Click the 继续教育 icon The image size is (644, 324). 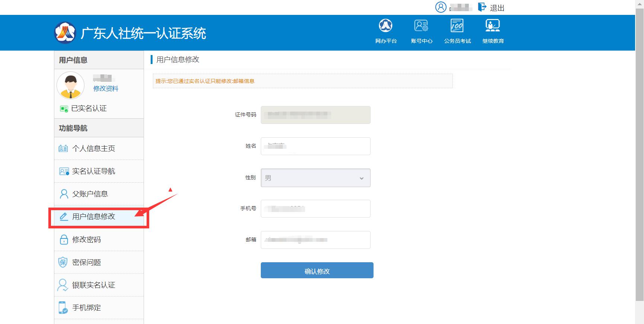(493, 26)
